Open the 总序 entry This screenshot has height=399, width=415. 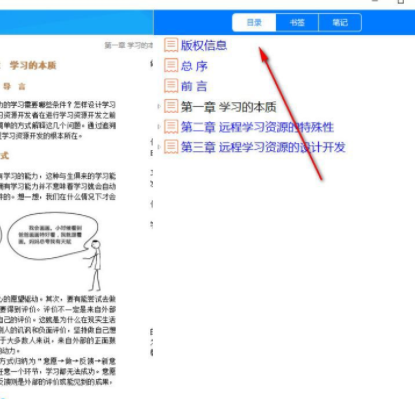pyautogui.click(x=194, y=66)
